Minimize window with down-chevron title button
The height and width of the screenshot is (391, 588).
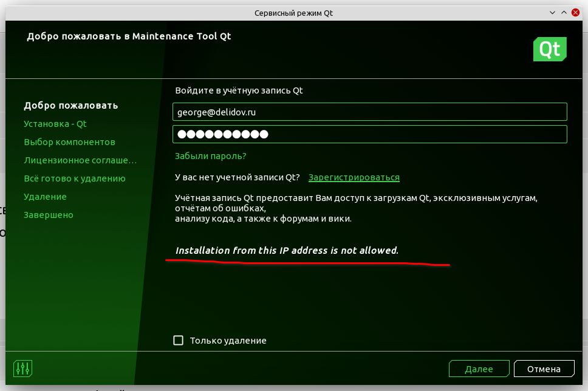552,12
